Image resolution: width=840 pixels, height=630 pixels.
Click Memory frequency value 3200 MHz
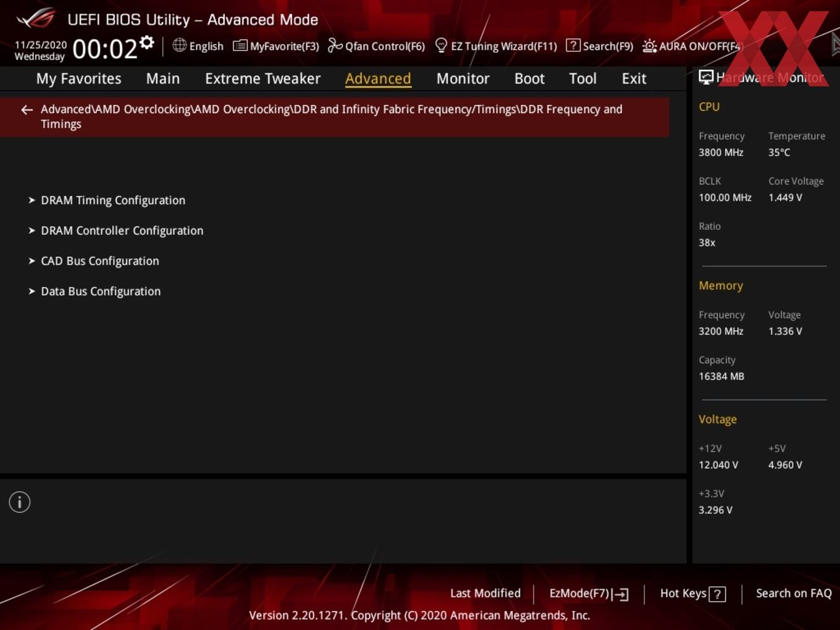click(721, 331)
